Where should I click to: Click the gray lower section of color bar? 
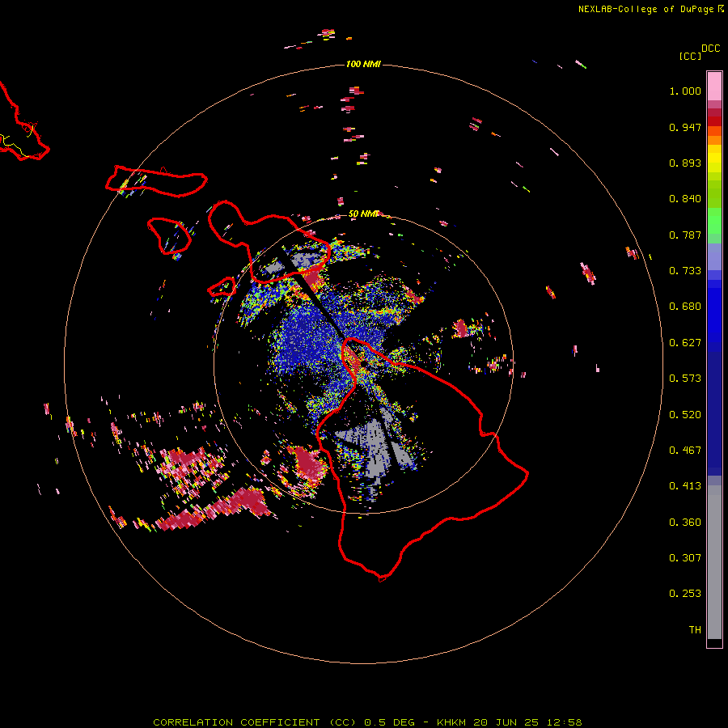point(714,562)
